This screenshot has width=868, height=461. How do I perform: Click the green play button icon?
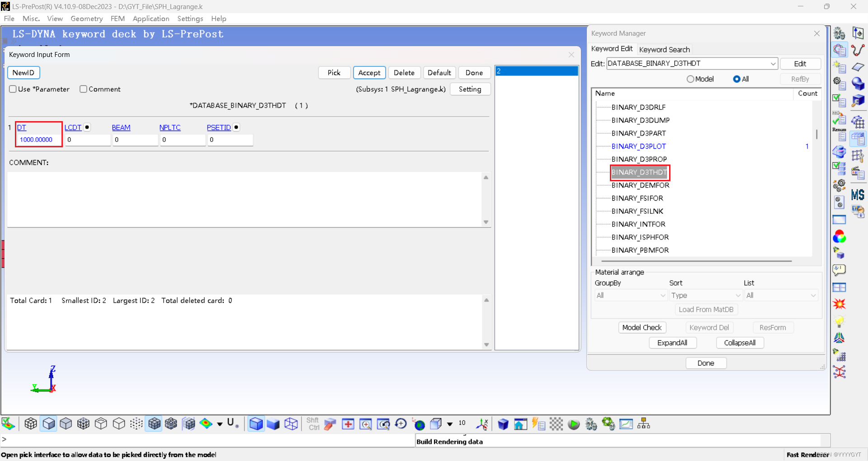574,424
